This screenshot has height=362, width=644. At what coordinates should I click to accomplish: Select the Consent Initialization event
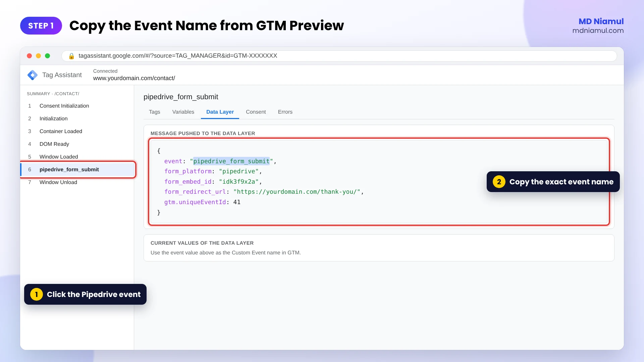point(77,106)
